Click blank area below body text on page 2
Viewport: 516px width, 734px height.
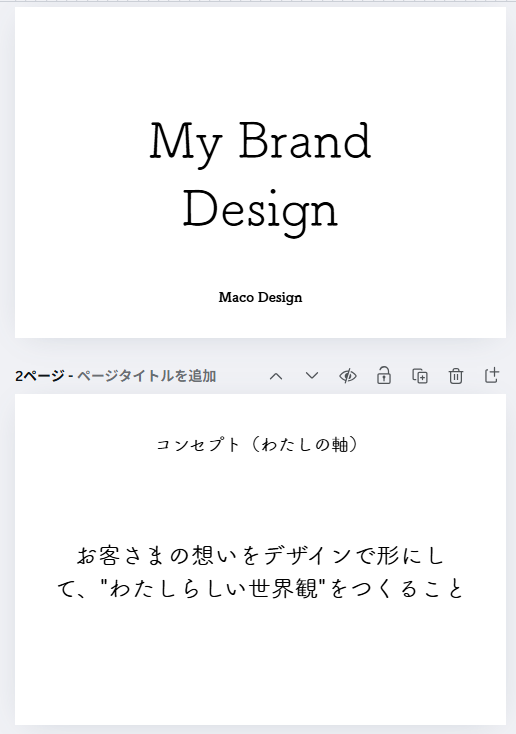260,665
